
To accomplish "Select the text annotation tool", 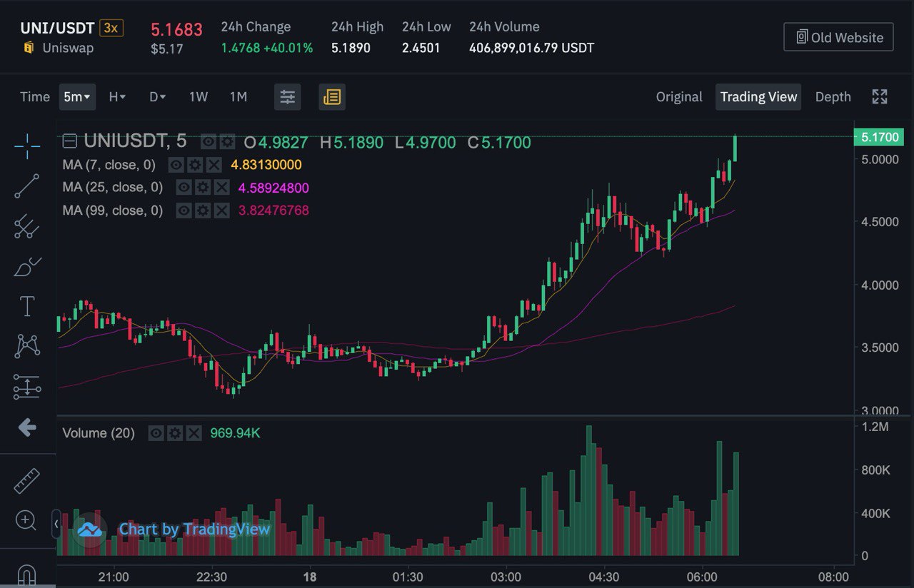I will click(27, 307).
